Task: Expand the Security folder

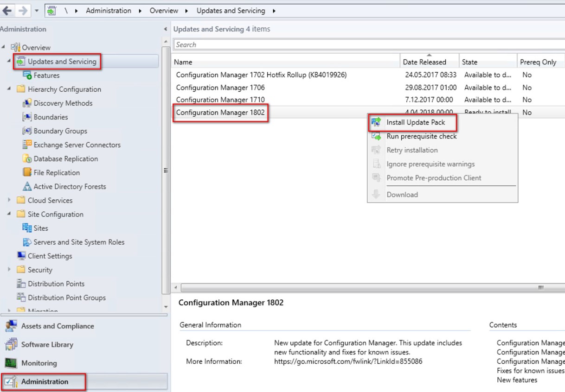Action: click(9, 270)
